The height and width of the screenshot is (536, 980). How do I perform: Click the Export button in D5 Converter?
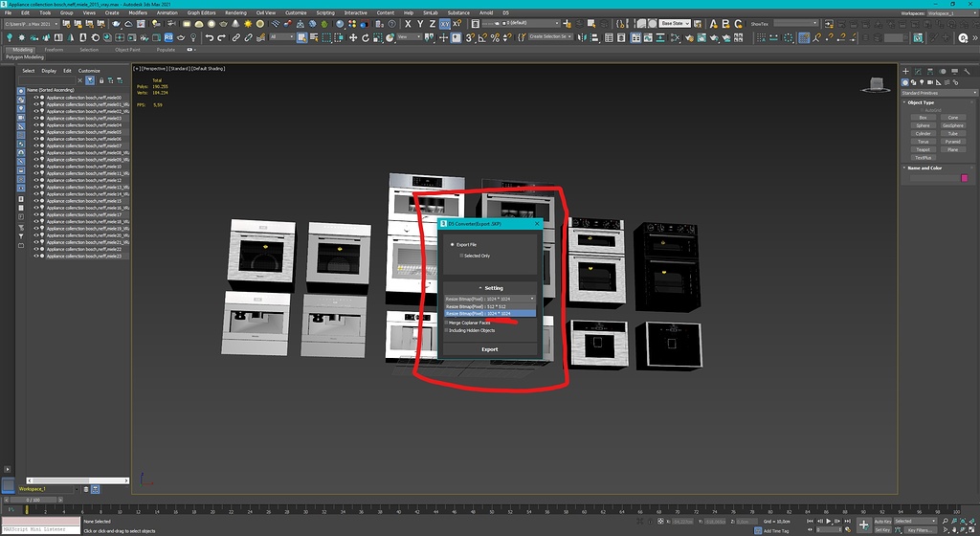pyautogui.click(x=490, y=349)
